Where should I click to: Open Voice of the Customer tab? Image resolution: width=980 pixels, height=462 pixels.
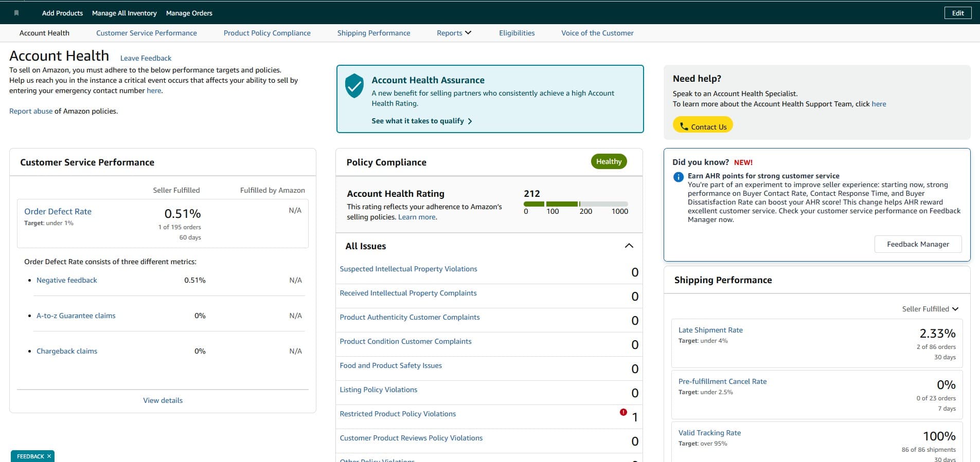coord(597,33)
